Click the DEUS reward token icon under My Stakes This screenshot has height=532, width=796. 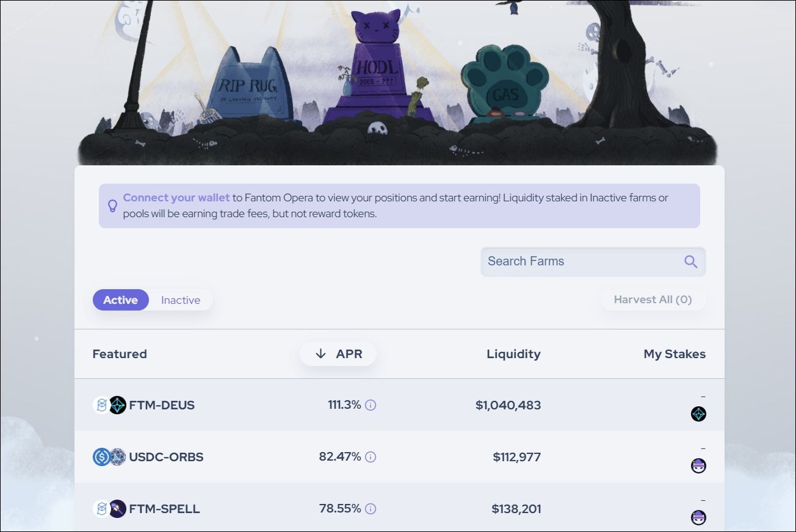[x=698, y=414]
